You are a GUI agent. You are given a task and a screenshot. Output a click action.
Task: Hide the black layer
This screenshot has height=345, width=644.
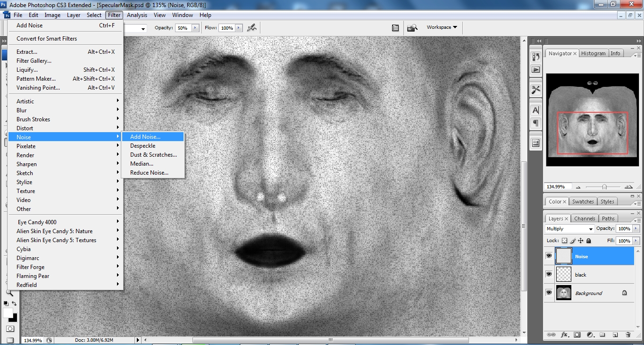coord(549,274)
